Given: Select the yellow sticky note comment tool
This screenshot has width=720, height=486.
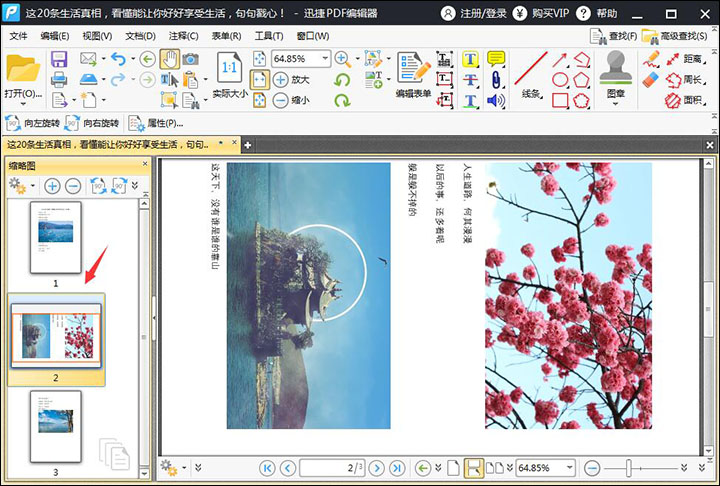Looking at the screenshot, I should coord(496,59).
